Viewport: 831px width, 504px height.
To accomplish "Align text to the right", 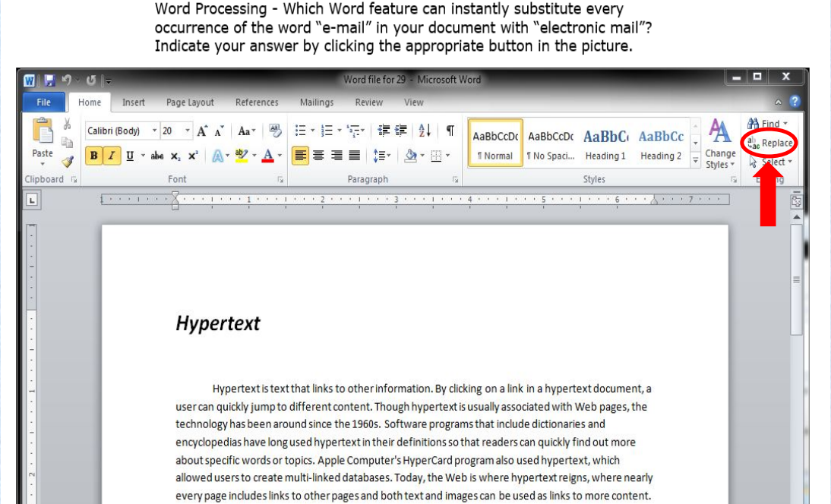I will (337, 156).
